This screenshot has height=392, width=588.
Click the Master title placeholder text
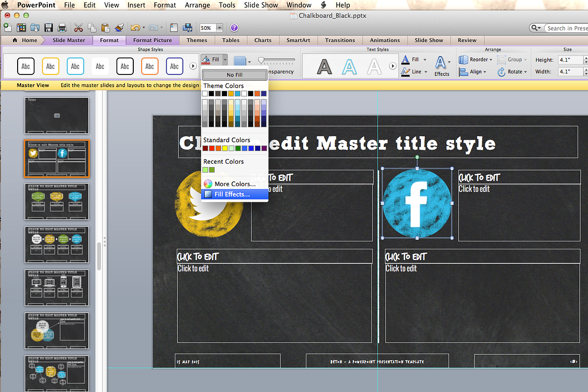(x=337, y=143)
